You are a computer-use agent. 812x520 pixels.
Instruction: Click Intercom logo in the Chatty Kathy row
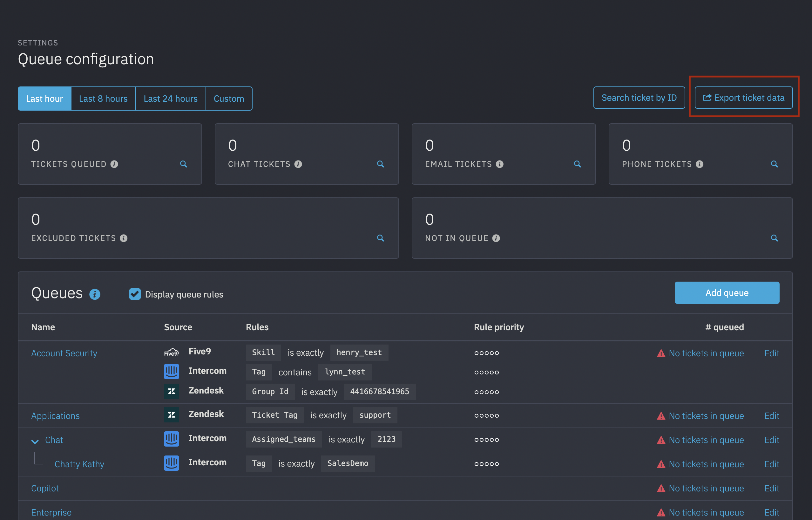[x=172, y=463]
